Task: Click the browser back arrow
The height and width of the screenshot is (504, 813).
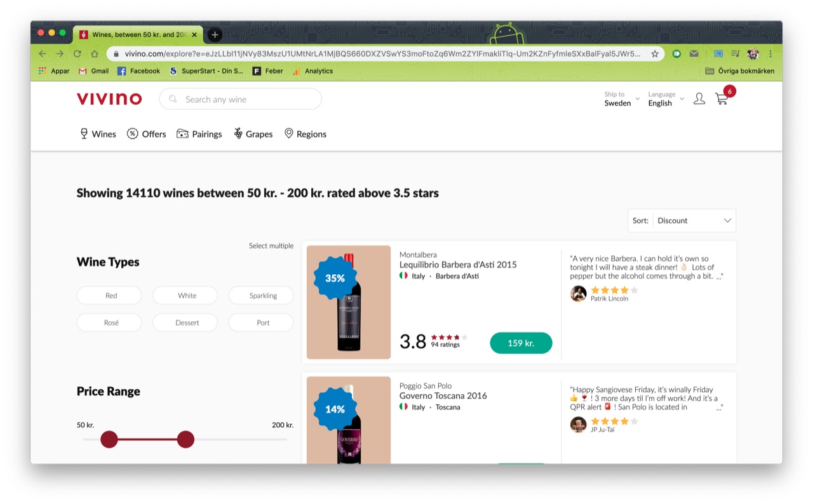Action: pyautogui.click(x=43, y=54)
